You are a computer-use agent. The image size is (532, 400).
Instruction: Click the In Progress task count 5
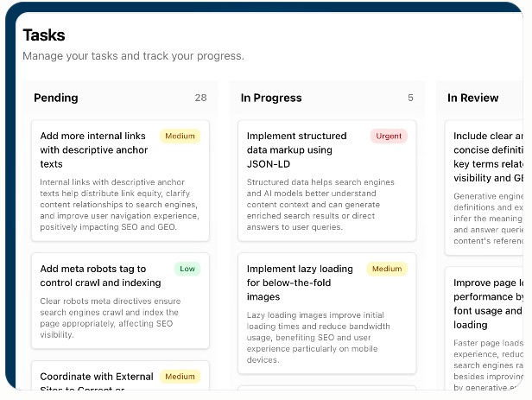click(x=410, y=98)
